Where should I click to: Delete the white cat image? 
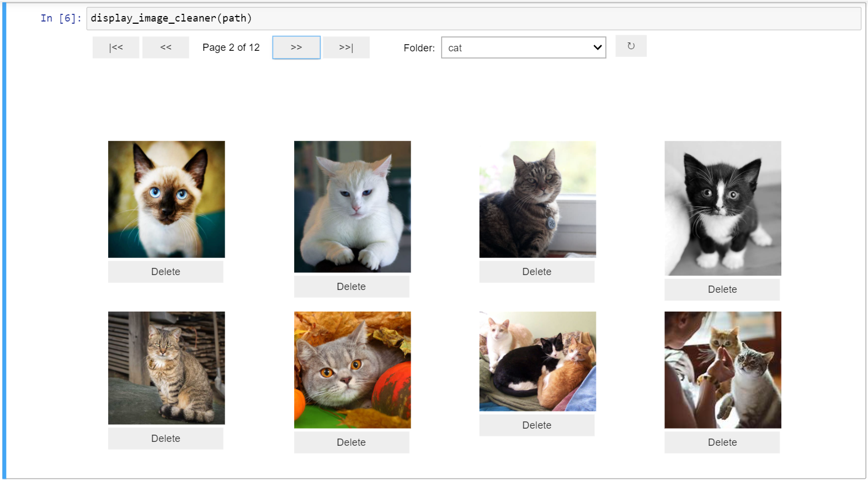(x=352, y=287)
